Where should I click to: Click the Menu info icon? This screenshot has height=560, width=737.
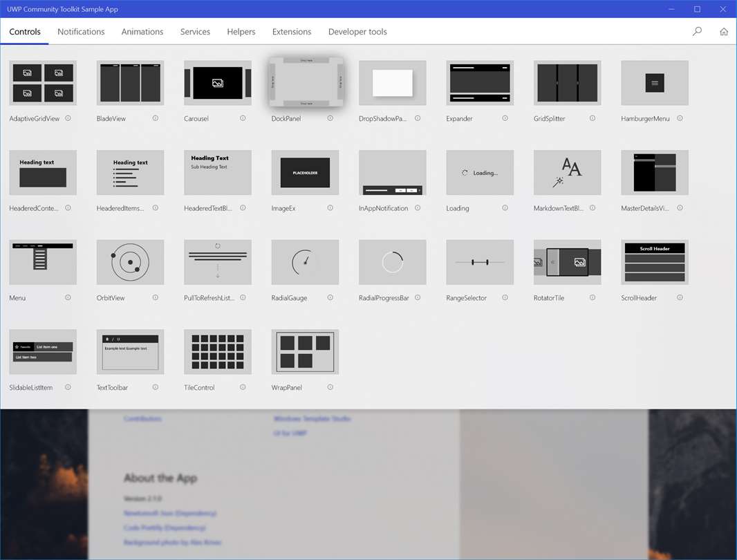coord(68,298)
